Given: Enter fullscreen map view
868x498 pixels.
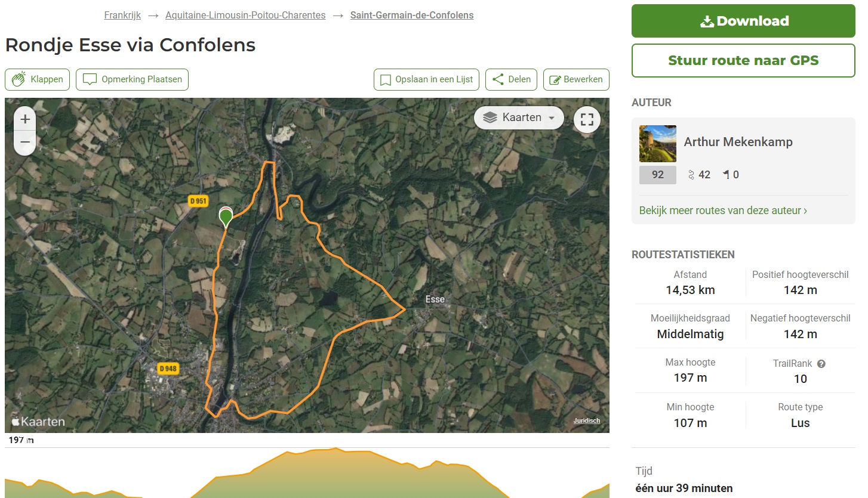Looking at the screenshot, I should [587, 119].
